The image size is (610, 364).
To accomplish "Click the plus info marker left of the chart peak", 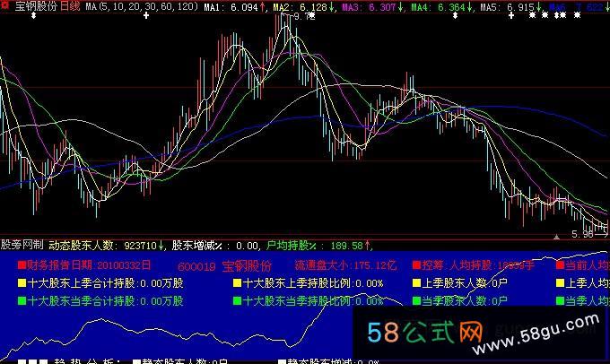I will pyautogui.click(x=146, y=15).
